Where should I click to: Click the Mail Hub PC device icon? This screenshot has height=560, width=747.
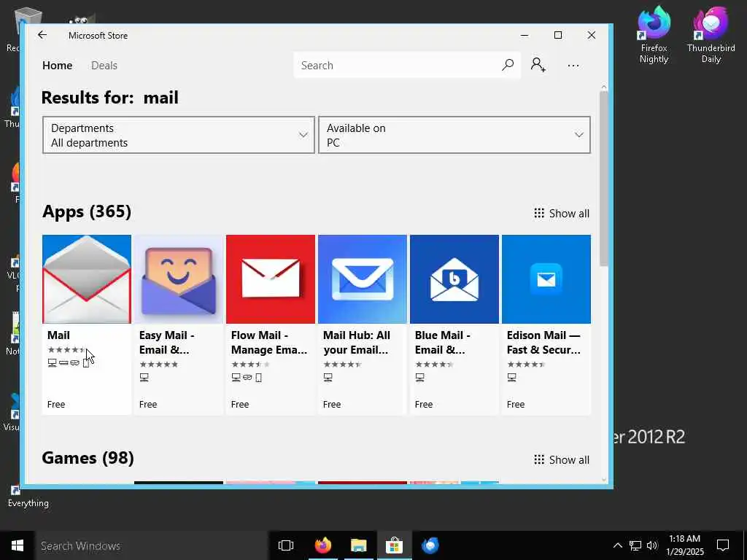coord(328,377)
